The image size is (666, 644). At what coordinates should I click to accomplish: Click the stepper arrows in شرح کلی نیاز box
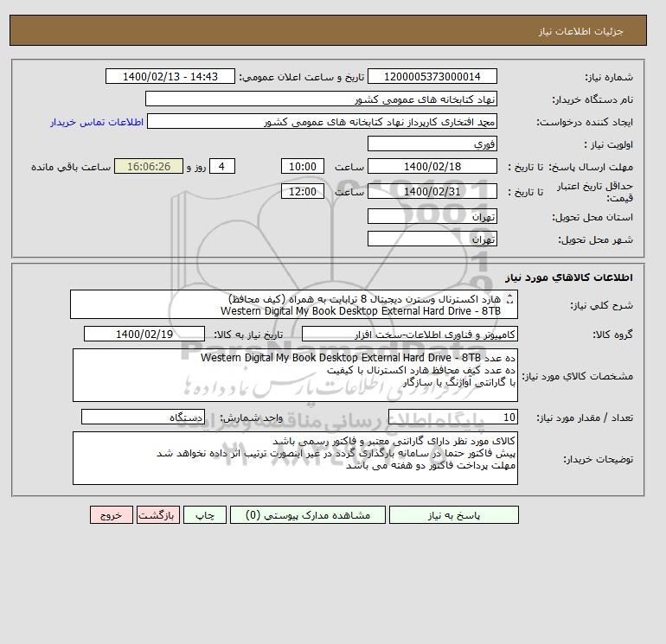[x=510, y=299]
